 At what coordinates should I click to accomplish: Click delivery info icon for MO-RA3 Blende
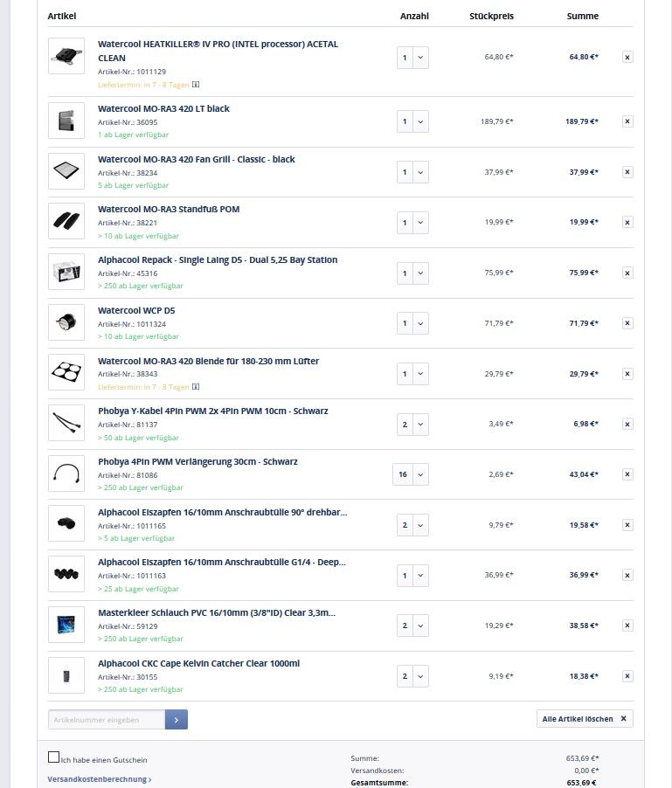pyautogui.click(x=196, y=387)
